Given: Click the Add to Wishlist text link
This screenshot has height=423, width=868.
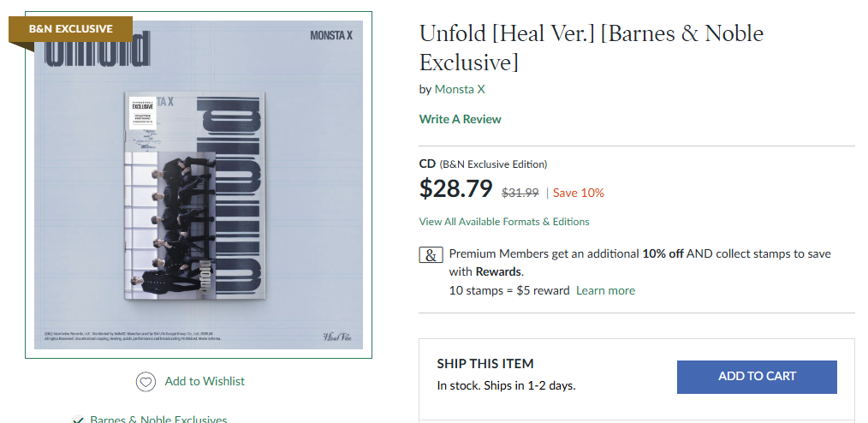Looking at the screenshot, I should [205, 381].
